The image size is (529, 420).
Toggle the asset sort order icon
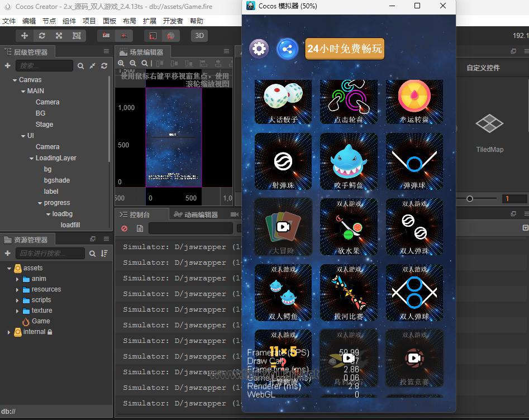pyautogui.click(x=104, y=254)
